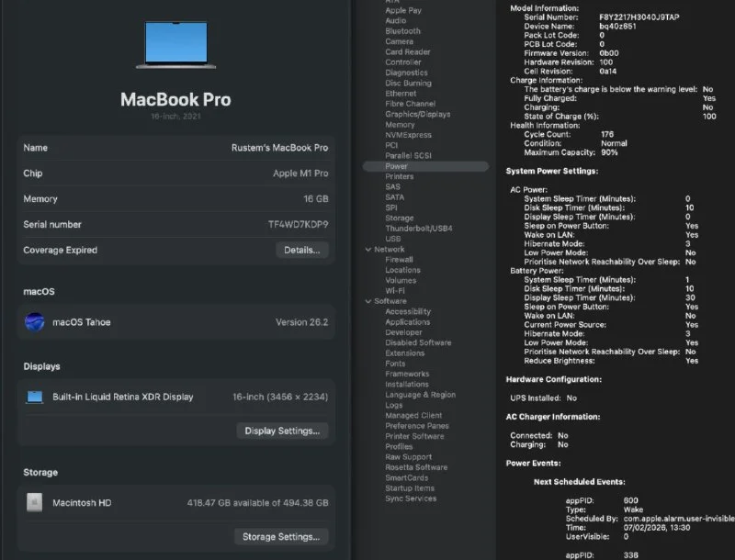The width and height of the screenshot is (735, 560).
Task: Select the Bluetooth entry
Action: tap(402, 31)
